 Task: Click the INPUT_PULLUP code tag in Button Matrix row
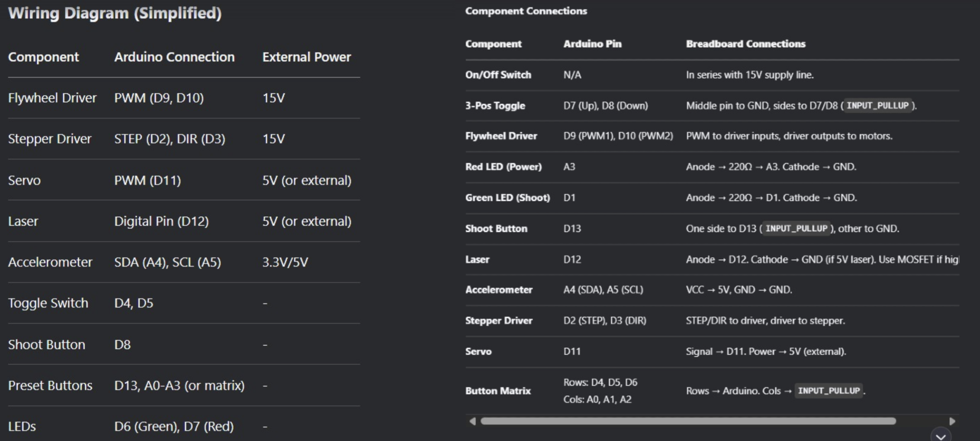pyautogui.click(x=829, y=391)
